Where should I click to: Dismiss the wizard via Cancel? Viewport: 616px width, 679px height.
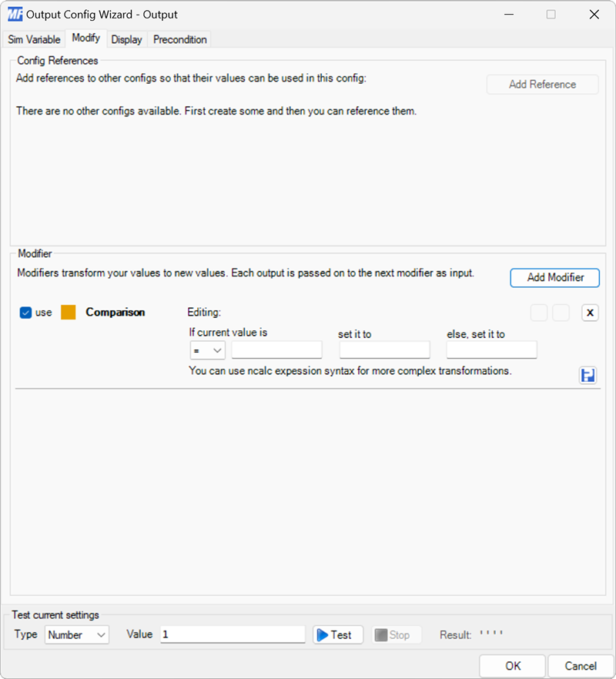tap(581, 666)
